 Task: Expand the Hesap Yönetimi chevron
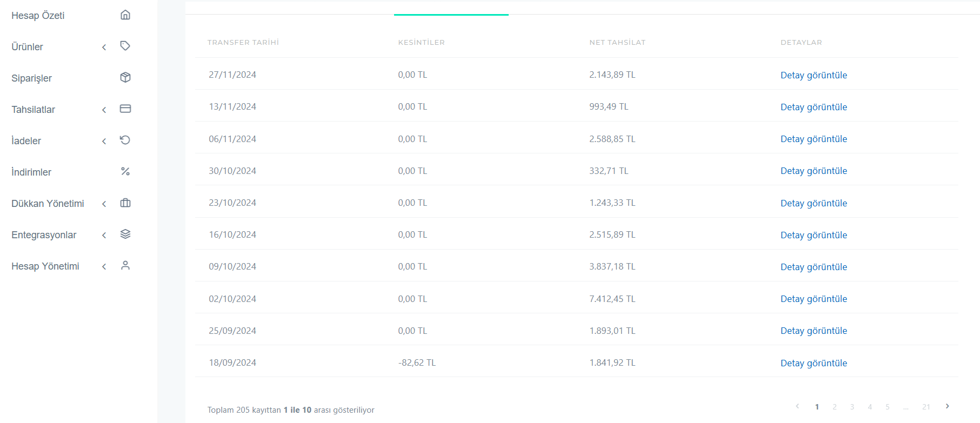point(104,267)
